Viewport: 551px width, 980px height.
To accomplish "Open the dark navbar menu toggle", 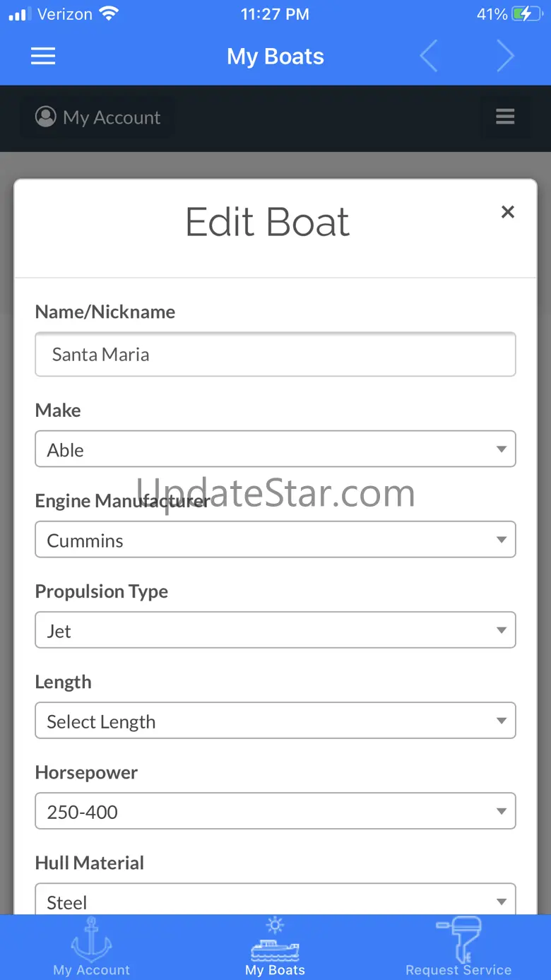I will [505, 117].
